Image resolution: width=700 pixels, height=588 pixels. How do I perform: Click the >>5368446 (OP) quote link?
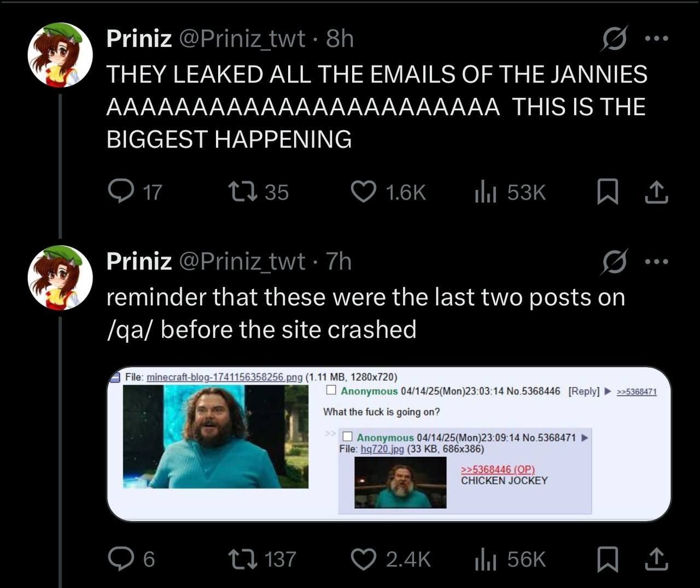pyautogui.click(x=498, y=469)
